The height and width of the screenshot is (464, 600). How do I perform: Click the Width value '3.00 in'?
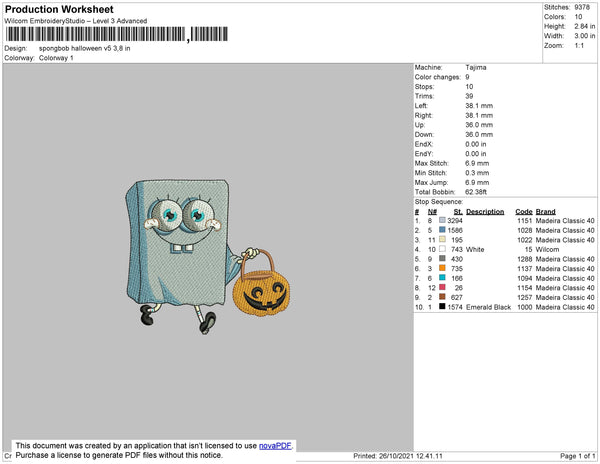(x=585, y=36)
